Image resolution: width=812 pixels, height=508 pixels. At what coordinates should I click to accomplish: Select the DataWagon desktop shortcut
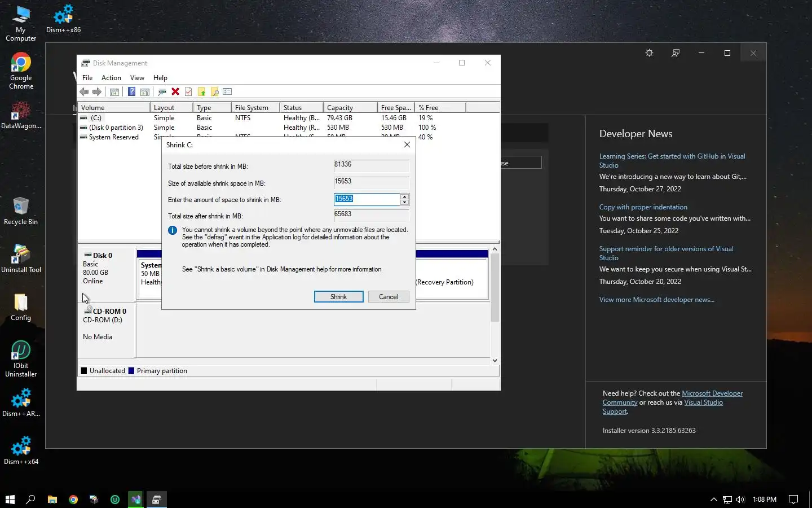(x=21, y=115)
